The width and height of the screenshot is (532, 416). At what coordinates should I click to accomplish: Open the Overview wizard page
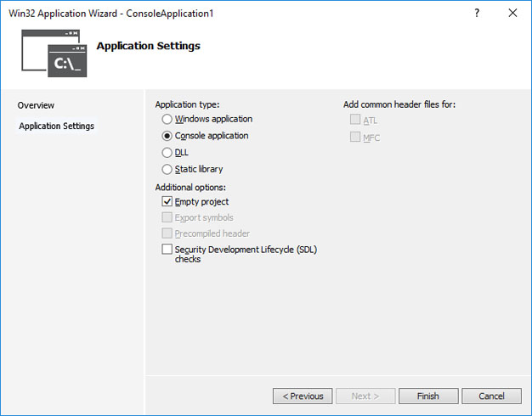[x=36, y=105]
